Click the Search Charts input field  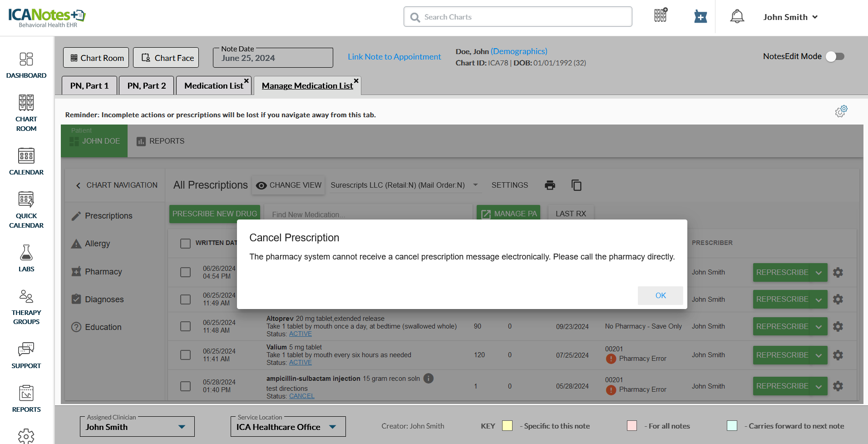click(518, 17)
